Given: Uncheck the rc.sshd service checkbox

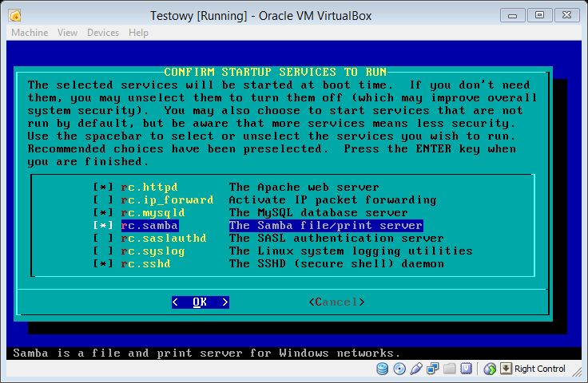Looking at the screenshot, I should pos(103,263).
